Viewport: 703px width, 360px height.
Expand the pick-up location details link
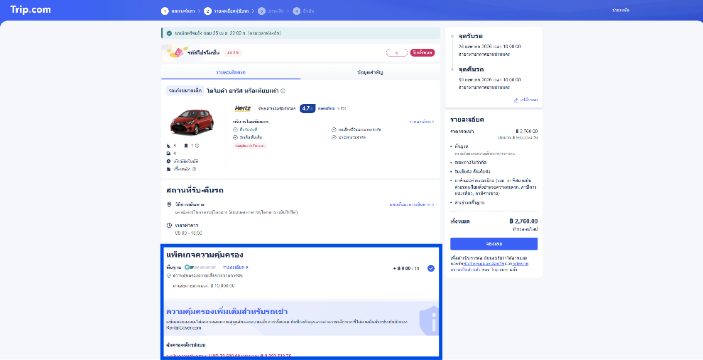click(x=412, y=204)
